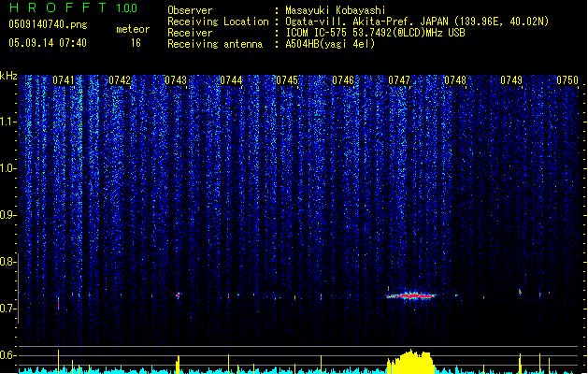Viewport: 588px width, 374px height.
Task: Click the 0.8 kHz axis label
Action: coord(8,262)
